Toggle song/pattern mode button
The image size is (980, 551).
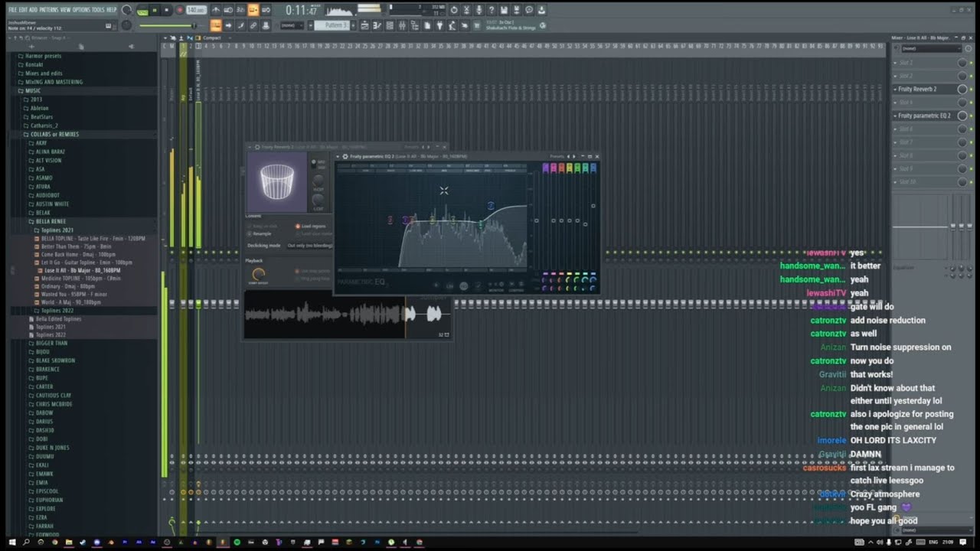pos(142,10)
